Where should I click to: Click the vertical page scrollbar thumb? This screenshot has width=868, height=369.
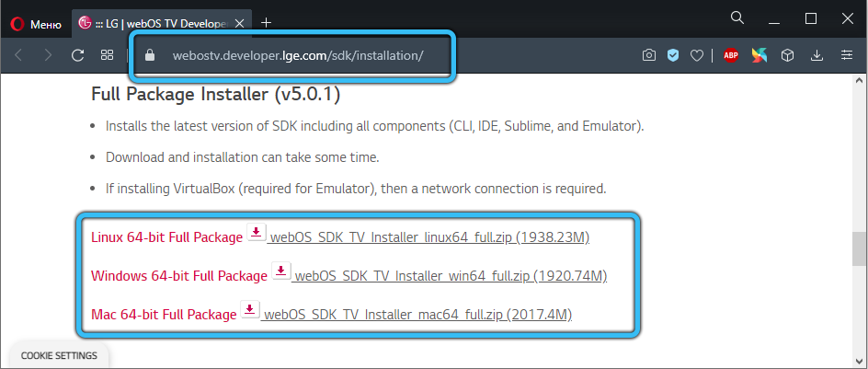click(x=859, y=247)
